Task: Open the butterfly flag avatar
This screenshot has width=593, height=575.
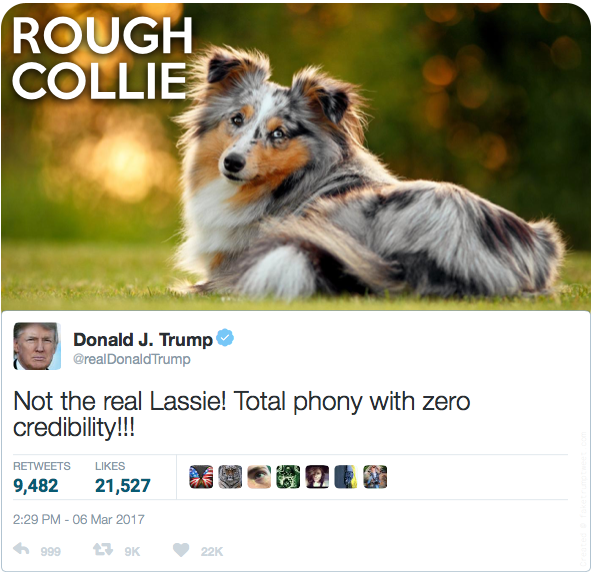Action: pos(201,476)
